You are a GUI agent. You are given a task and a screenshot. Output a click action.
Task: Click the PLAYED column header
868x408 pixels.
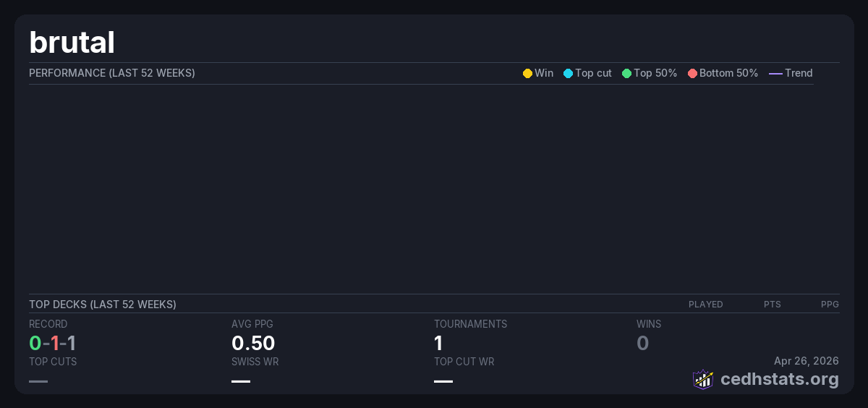click(705, 305)
